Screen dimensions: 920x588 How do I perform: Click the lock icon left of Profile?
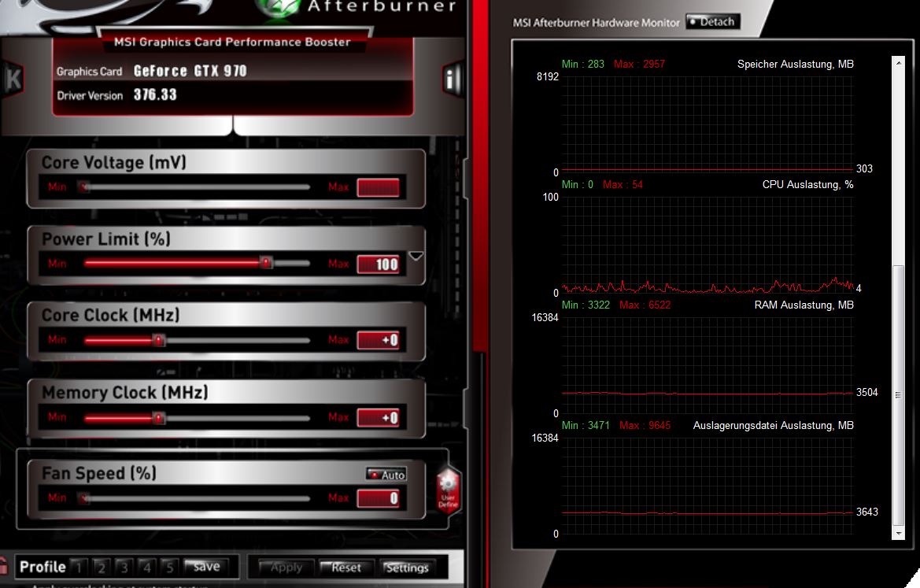(x=4, y=566)
